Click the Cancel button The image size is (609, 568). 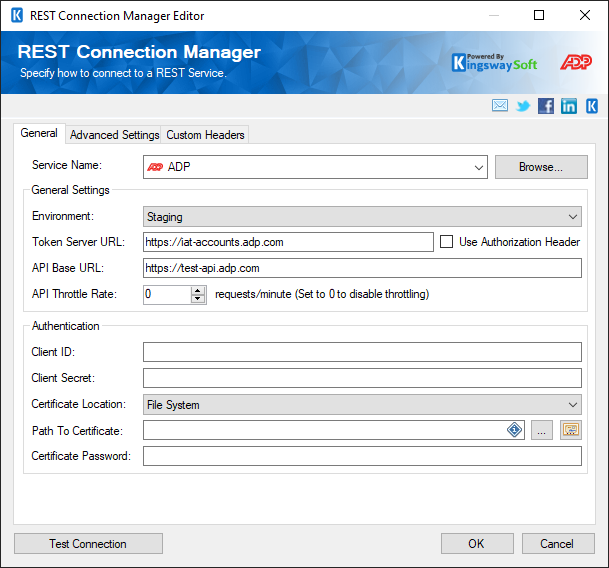(x=558, y=544)
